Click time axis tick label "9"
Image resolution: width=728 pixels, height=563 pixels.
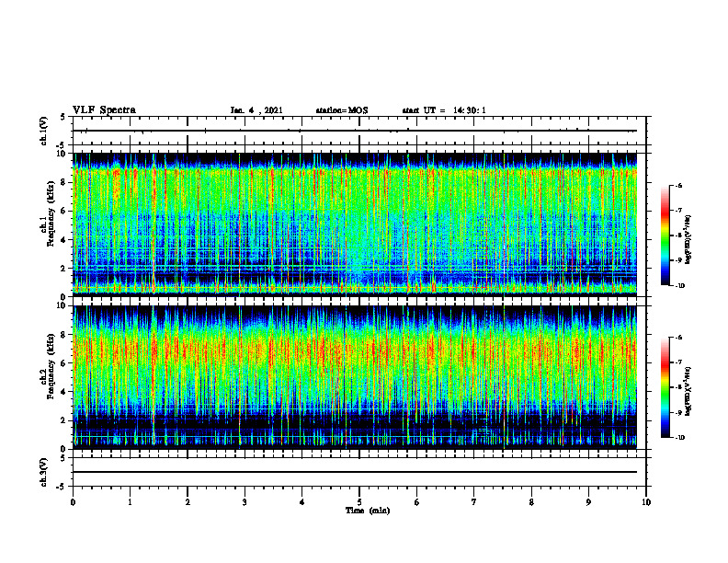pyautogui.click(x=588, y=502)
